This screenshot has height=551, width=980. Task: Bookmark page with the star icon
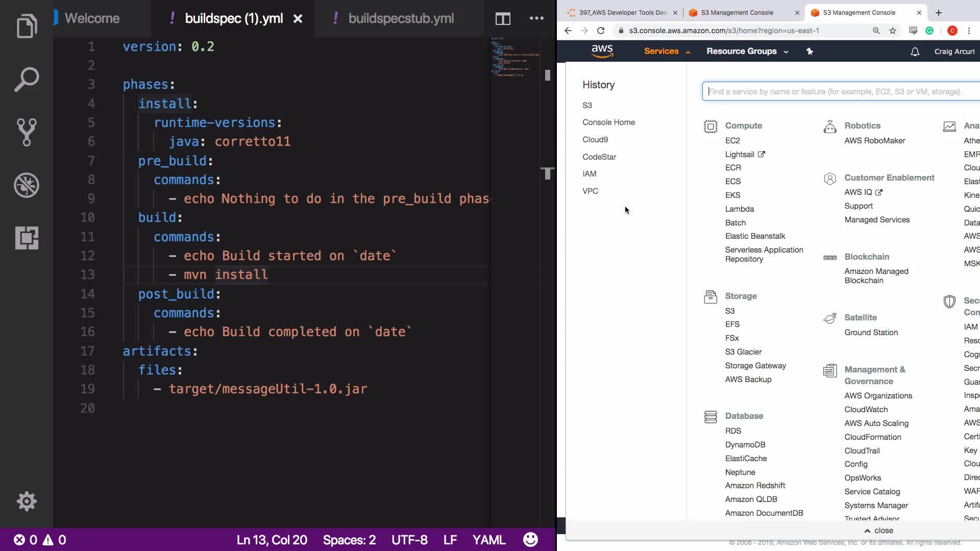pos(893,31)
